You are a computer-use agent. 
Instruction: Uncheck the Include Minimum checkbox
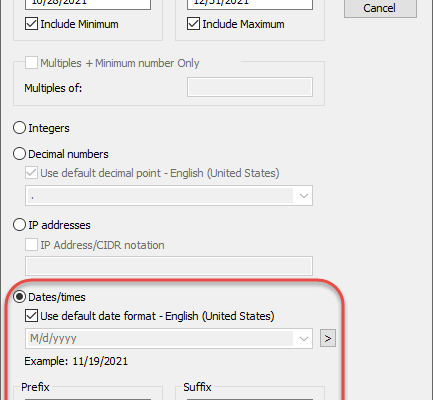[x=31, y=24]
